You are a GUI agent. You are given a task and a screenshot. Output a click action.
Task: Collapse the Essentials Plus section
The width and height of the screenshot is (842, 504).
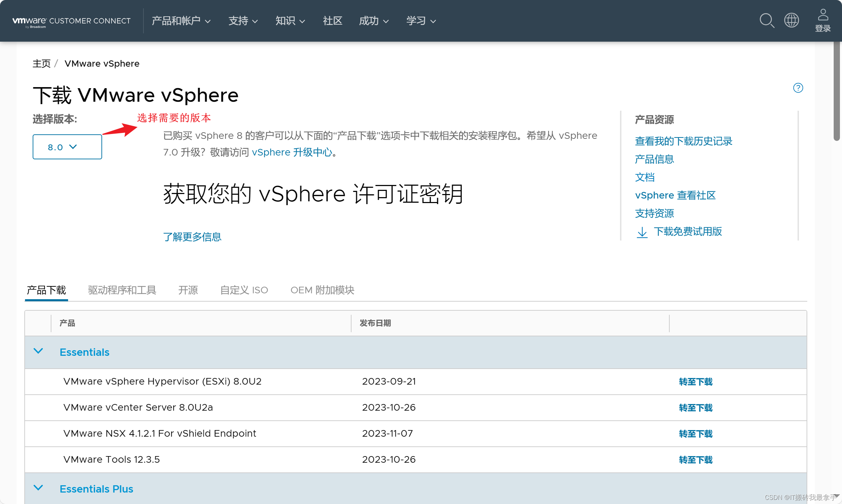(38, 488)
